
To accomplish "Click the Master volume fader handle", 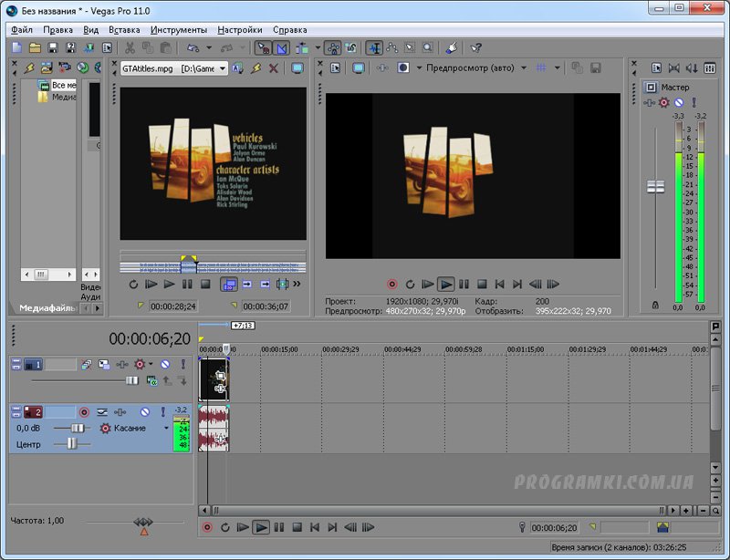I will pyautogui.click(x=655, y=186).
